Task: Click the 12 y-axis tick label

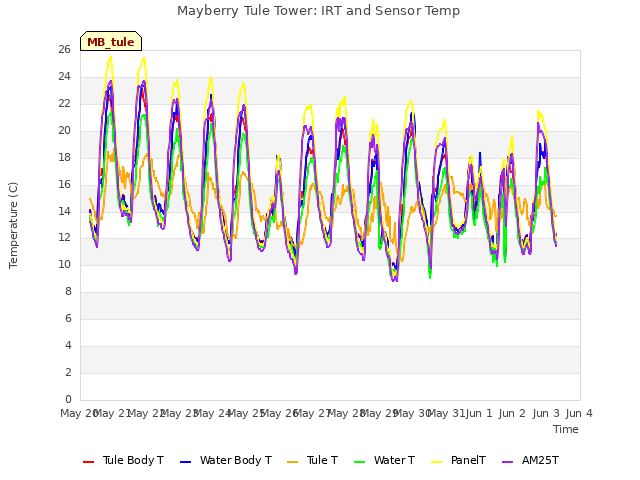Action: [x=64, y=238]
